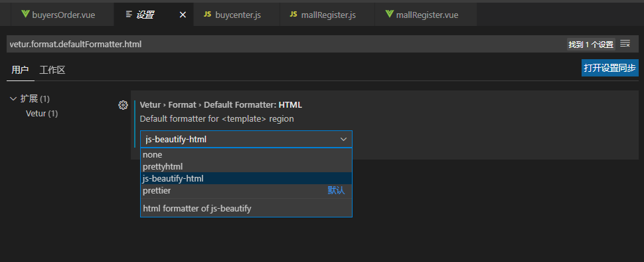The image size is (644, 262).
Task: Click the 'Default formatter for <template> region' description
Action: tap(217, 119)
